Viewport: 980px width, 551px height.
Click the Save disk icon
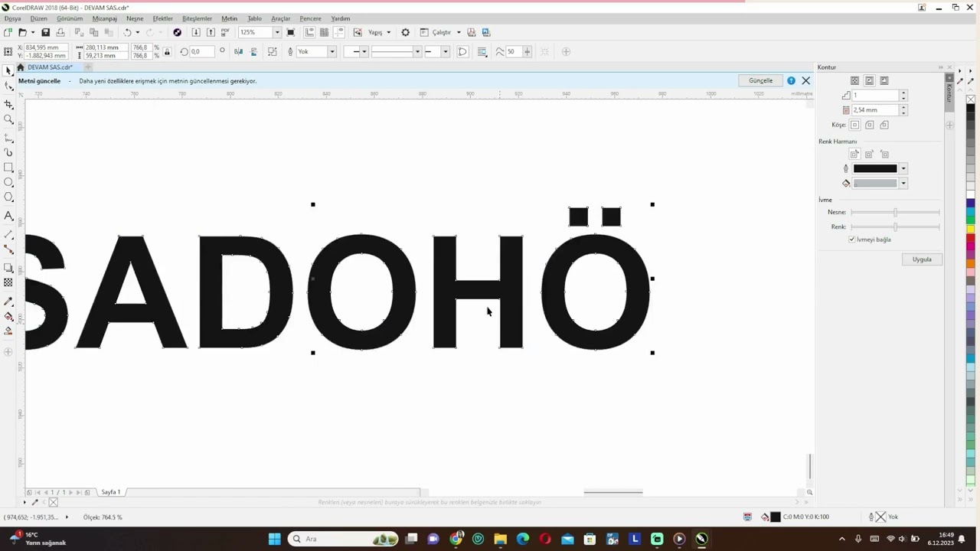(x=45, y=32)
